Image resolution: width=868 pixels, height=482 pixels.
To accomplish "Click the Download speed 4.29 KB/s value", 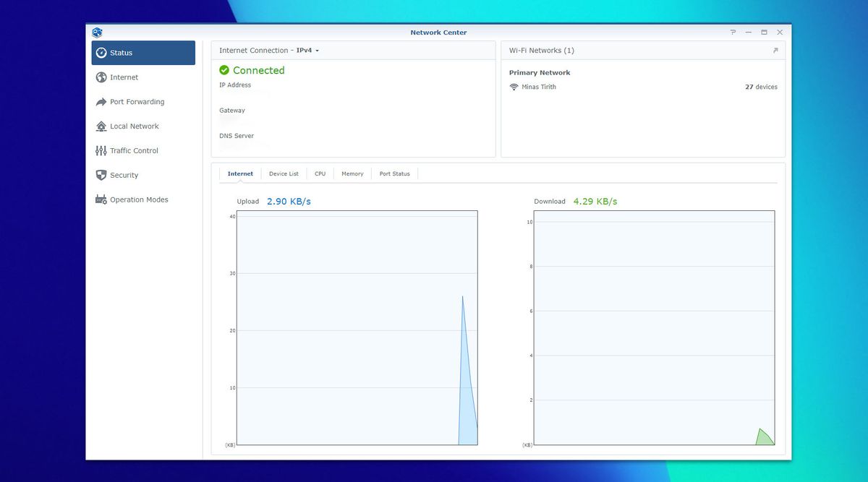I will pos(595,202).
